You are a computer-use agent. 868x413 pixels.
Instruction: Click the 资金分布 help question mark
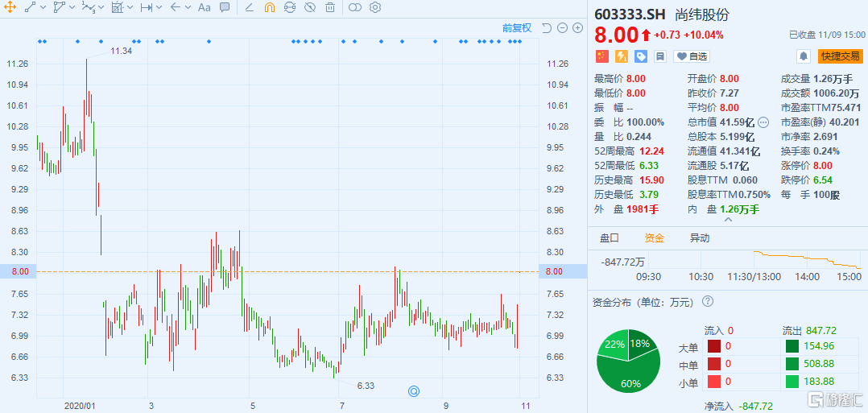coord(708,302)
